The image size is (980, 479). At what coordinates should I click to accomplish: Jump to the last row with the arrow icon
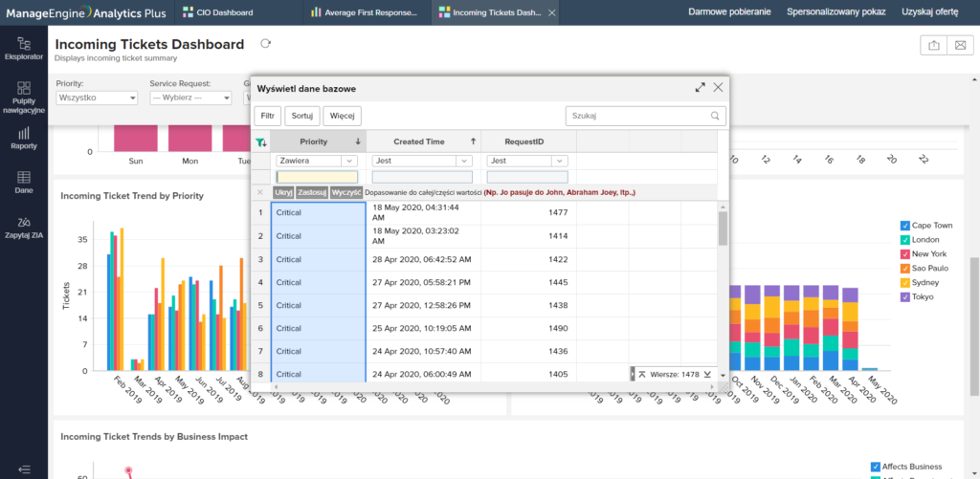click(x=707, y=374)
